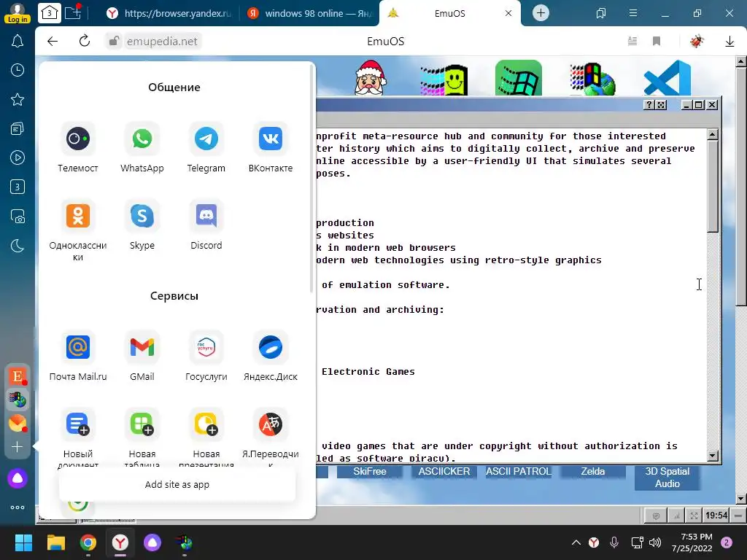Create Новый документ via its icon
The height and width of the screenshot is (560, 747).
point(77,424)
